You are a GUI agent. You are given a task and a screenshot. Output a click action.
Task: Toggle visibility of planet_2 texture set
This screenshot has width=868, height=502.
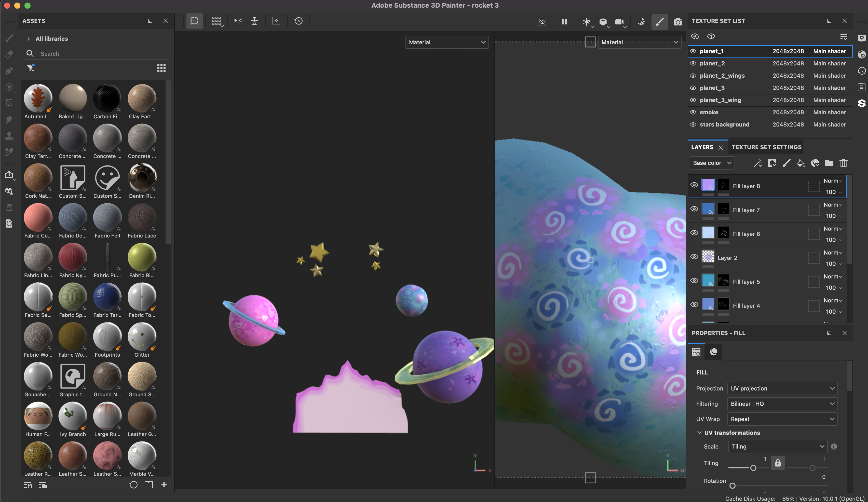(x=693, y=63)
